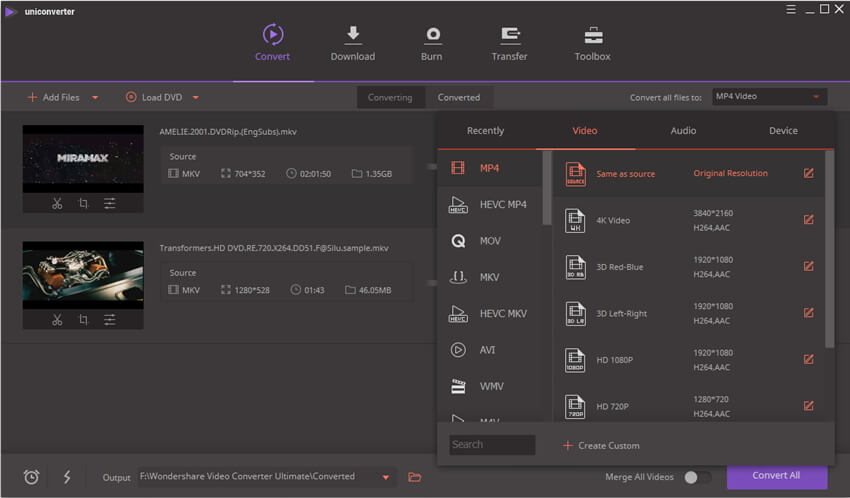
Task: Click the AMELIE.2001.DVDRip.(EngSubs).mkv filename
Action: [x=228, y=132]
